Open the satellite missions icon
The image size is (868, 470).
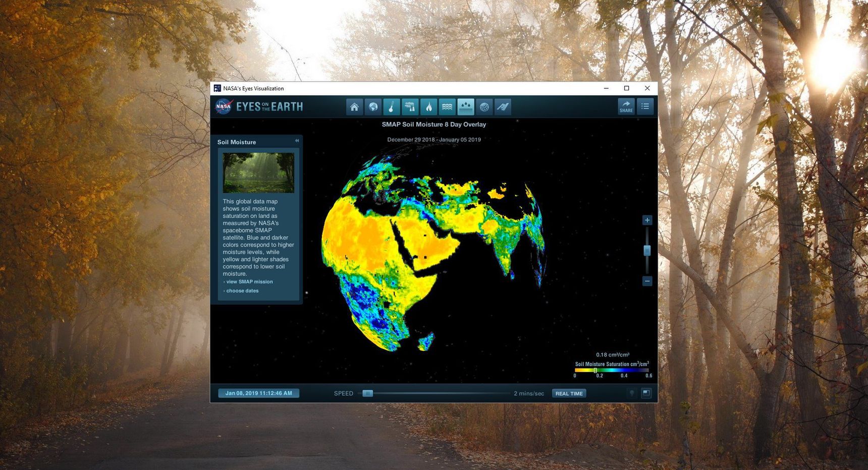click(503, 107)
